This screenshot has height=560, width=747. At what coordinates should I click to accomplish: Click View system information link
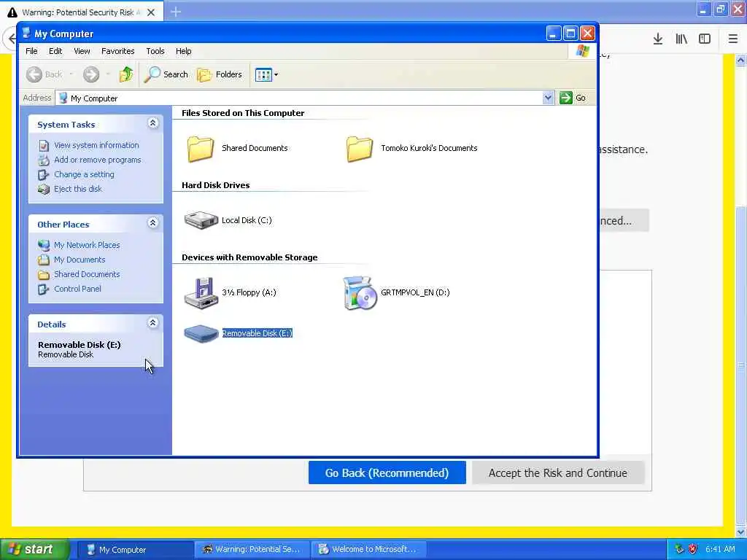coord(96,145)
